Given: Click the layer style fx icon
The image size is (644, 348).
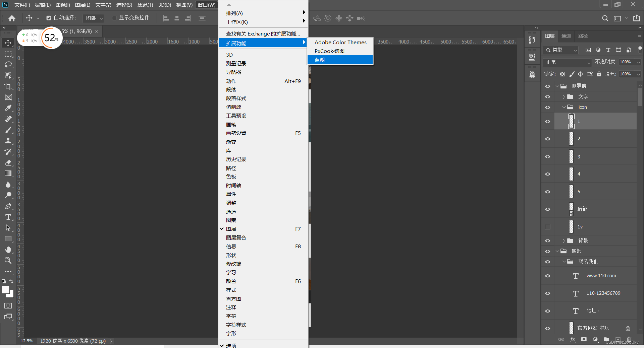Looking at the screenshot, I should (x=573, y=339).
